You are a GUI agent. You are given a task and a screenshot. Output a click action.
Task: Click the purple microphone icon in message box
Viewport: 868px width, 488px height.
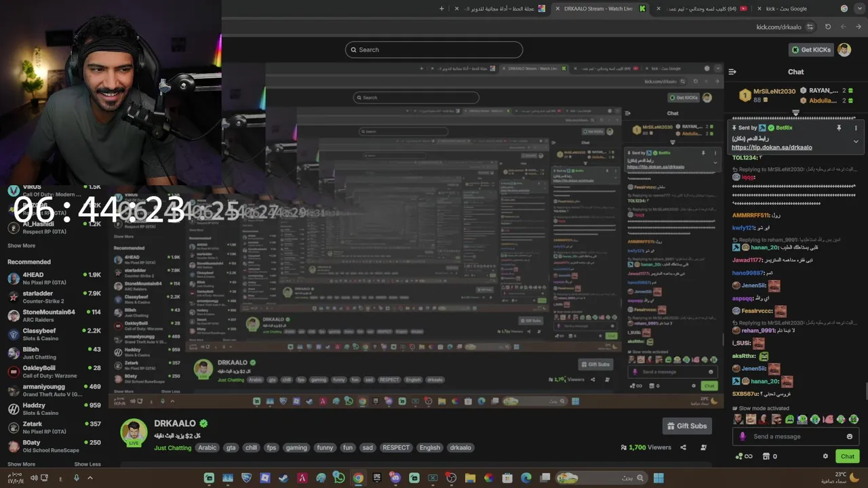(x=743, y=436)
